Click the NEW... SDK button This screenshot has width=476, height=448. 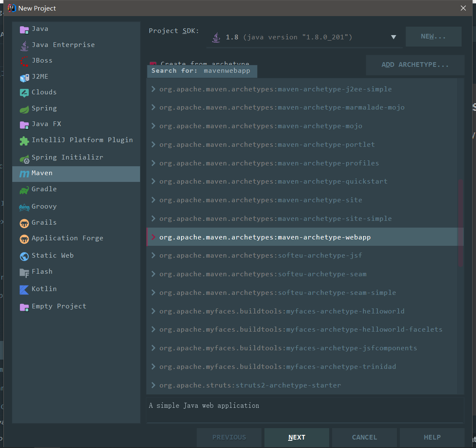click(434, 36)
